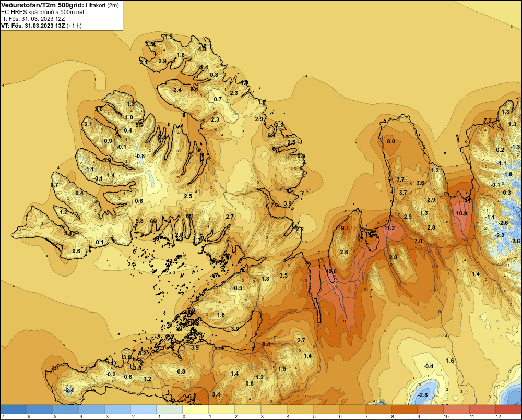This screenshot has height=420, width=522.
Task: Click the -0.4 temperature reading
Action: (x=429, y=366)
